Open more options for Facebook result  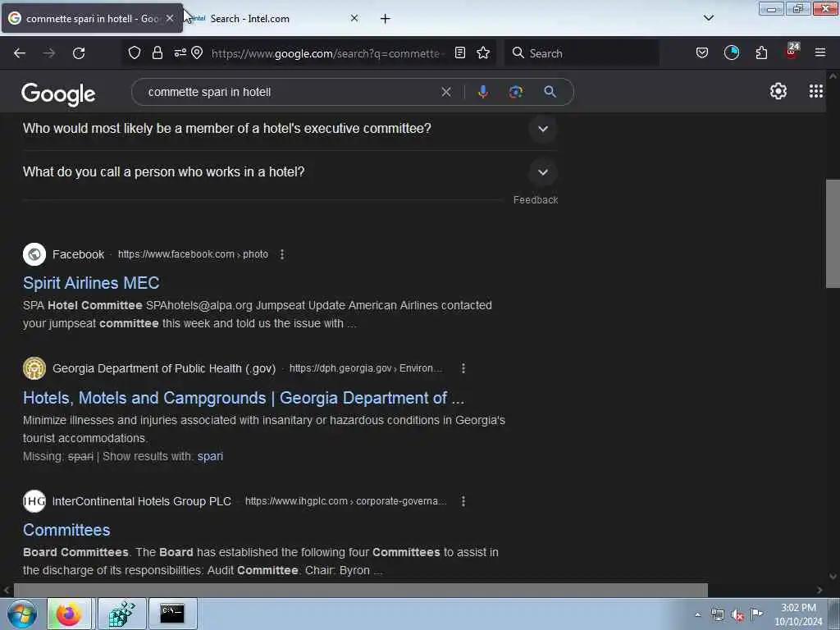[282, 254]
